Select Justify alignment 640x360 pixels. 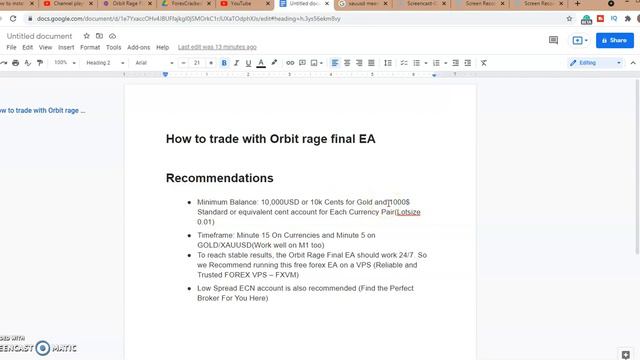(x=371, y=63)
